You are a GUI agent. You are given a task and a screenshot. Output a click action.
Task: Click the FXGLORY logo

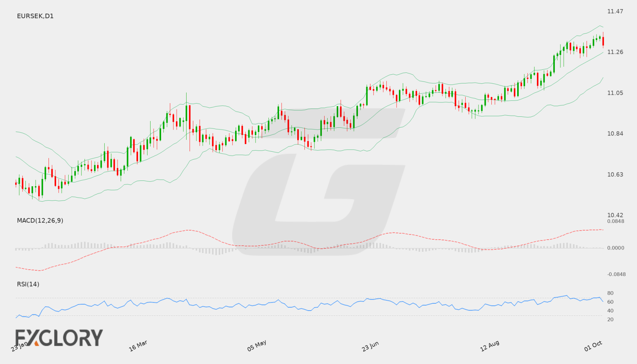point(59,337)
